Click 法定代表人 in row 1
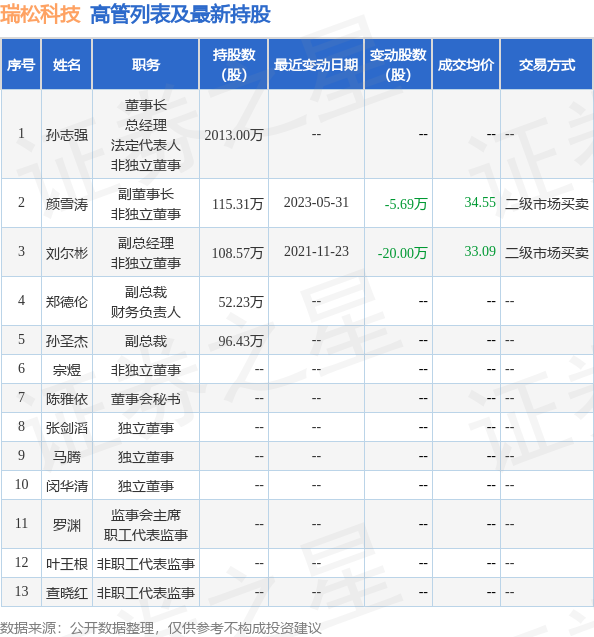The width and height of the screenshot is (594, 637). (146, 145)
